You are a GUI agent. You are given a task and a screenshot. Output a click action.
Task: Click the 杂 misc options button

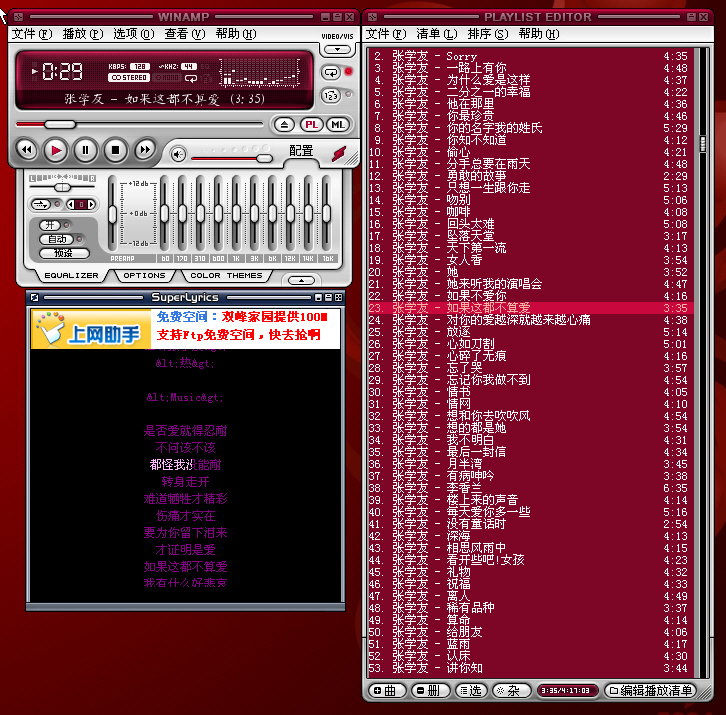[511, 690]
